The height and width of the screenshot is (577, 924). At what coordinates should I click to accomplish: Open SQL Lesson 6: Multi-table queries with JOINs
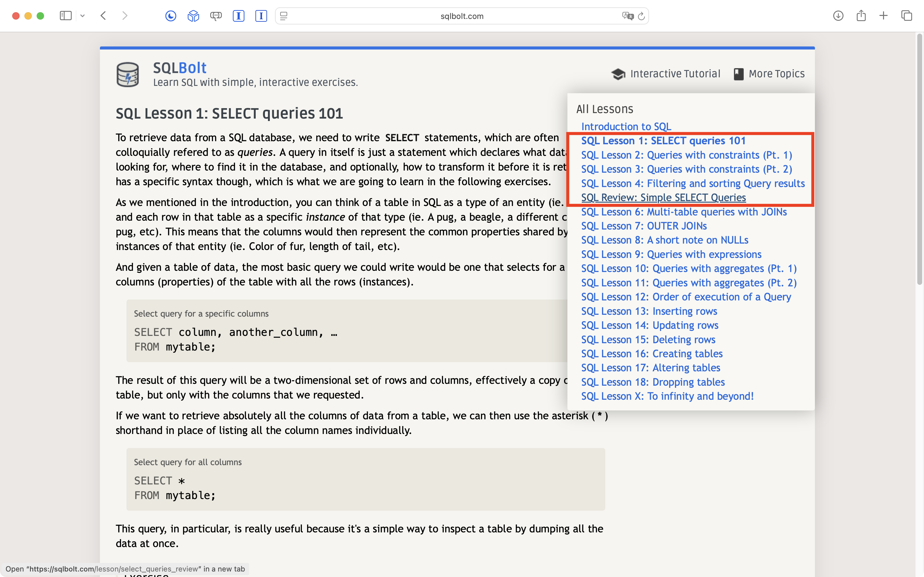pyautogui.click(x=684, y=212)
